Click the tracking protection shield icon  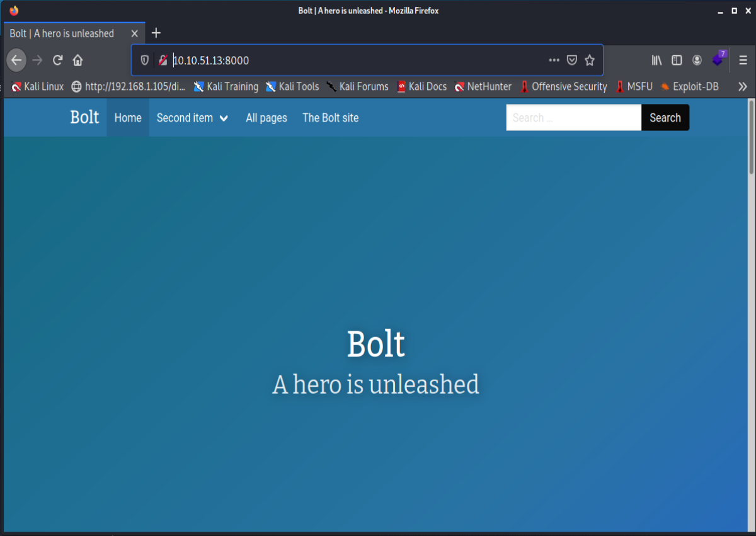click(144, 60)
